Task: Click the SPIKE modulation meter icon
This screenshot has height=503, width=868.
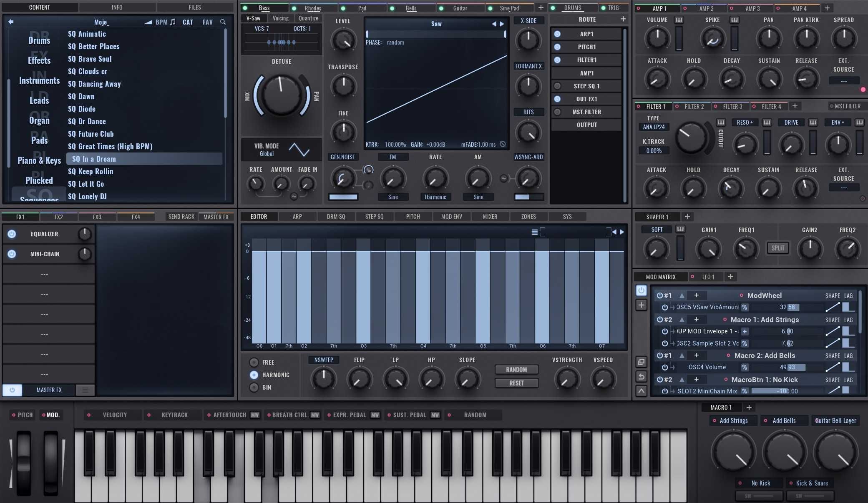Action: [x=734, y=20]
